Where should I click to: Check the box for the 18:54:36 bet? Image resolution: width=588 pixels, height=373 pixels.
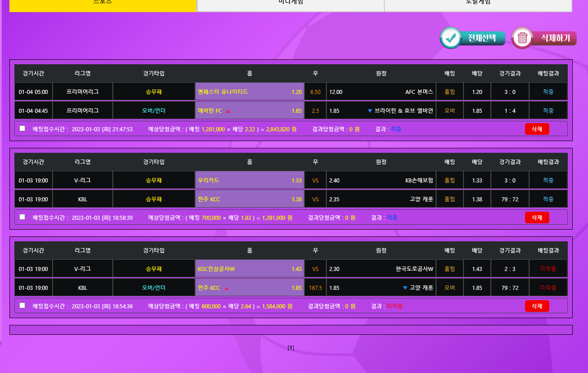click(22, 306)
